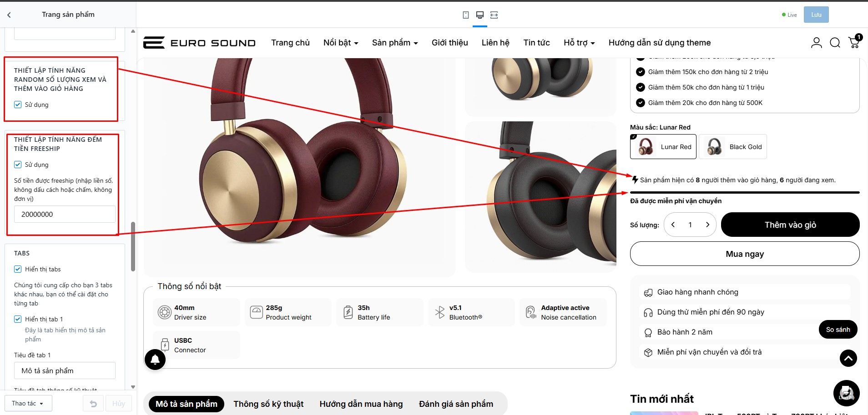Expand the Hỗ trợ menu
Viewport: 868px width, 415px height.
579,43
